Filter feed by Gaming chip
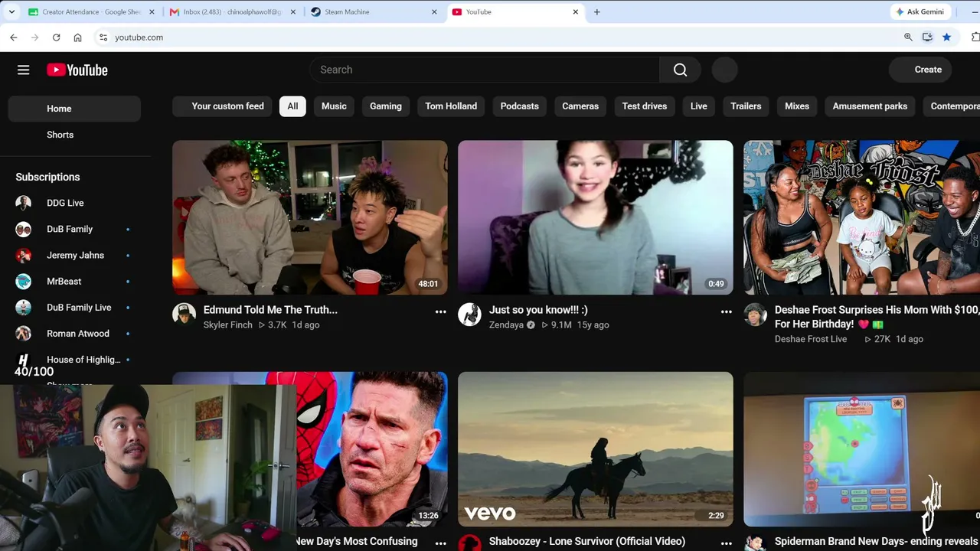The height and width of the screenshot is (551, 980). coord(386,106)
